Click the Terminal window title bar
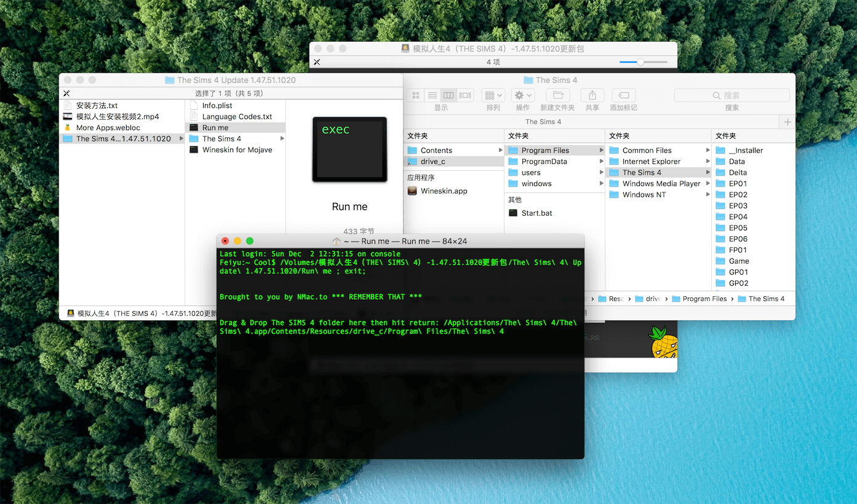857x504 pixels. 400,241
